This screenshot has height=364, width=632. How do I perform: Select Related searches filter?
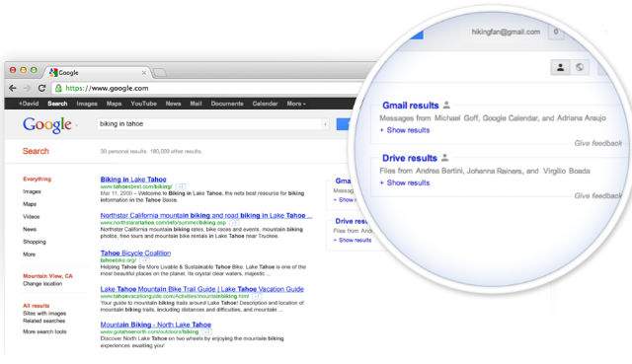tap(43, 321)
